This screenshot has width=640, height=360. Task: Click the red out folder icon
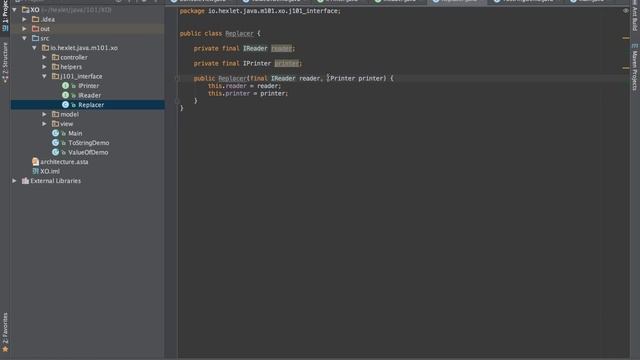(36, 29)
